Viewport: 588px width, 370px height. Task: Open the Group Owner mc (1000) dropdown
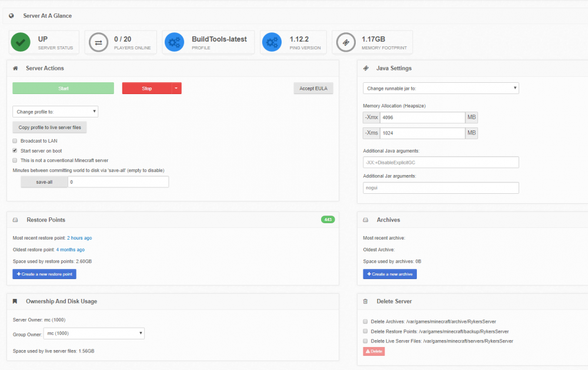(x=94, y=334)
